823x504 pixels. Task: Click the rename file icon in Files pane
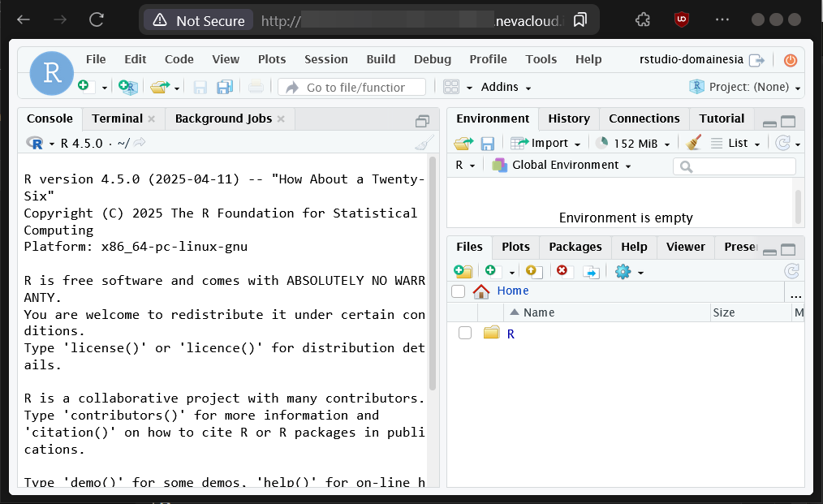591,272
